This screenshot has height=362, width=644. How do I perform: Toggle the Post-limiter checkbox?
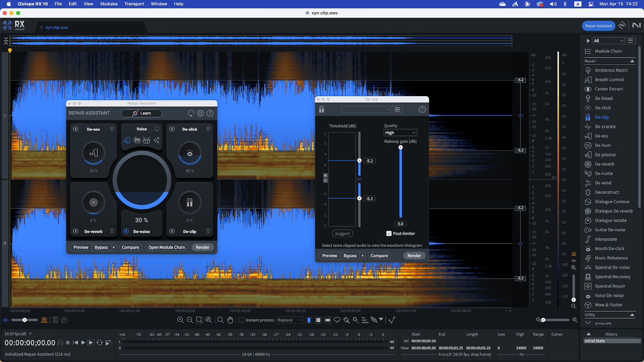389,233
